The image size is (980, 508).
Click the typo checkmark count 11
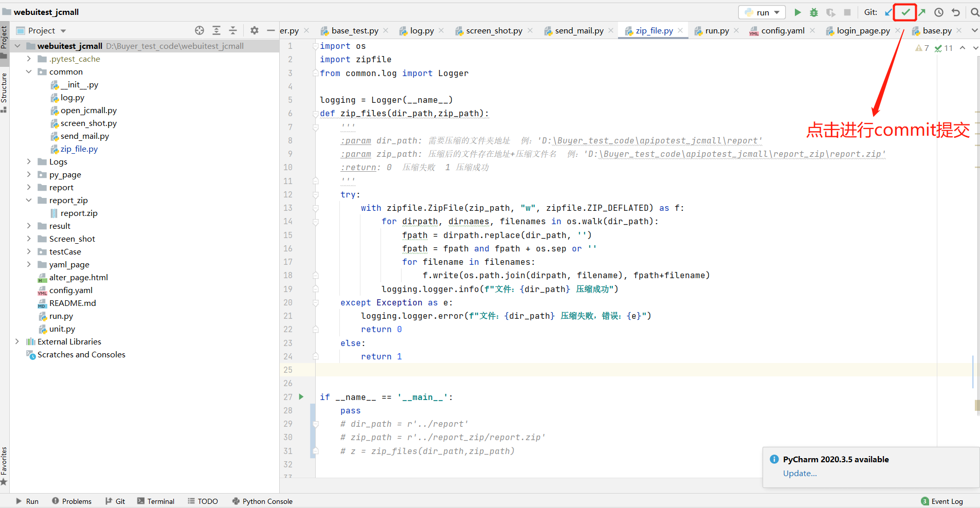click(943, 48)
